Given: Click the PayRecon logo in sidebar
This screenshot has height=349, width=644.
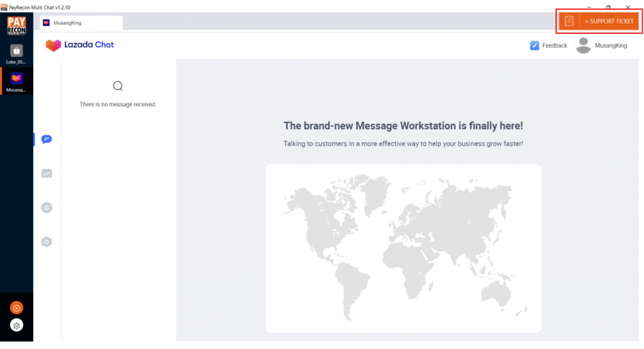Looking at the screenshot, I should [16, 26].
